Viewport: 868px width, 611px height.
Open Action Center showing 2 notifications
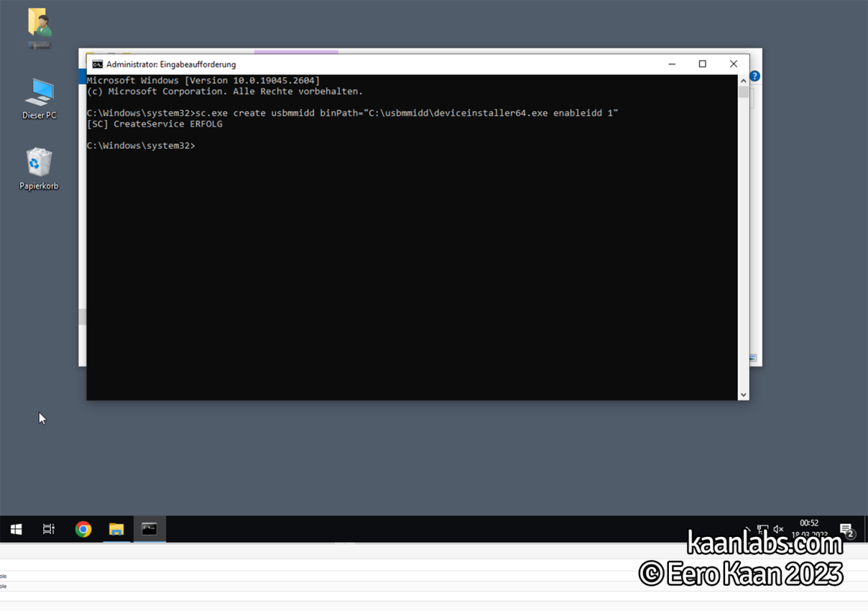coord(846,529)
